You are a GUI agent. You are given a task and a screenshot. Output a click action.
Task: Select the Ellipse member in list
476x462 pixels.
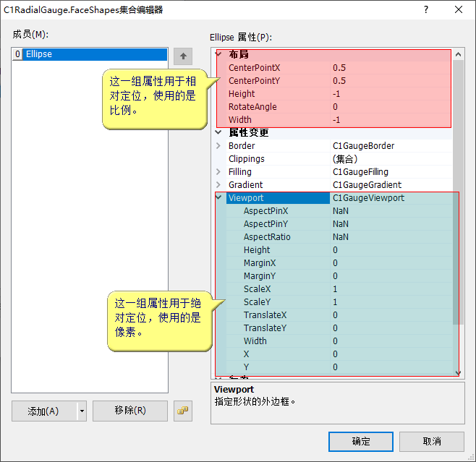(38, 54)
